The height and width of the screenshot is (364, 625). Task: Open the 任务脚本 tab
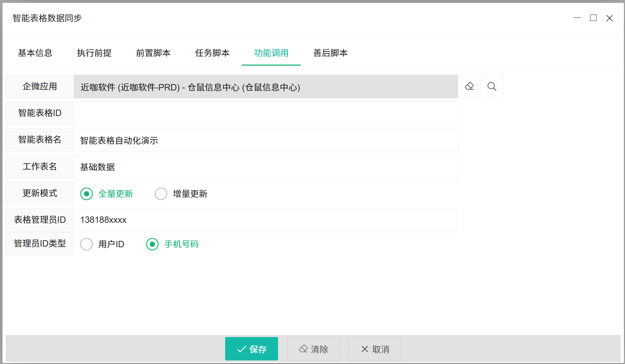(212, 53)
